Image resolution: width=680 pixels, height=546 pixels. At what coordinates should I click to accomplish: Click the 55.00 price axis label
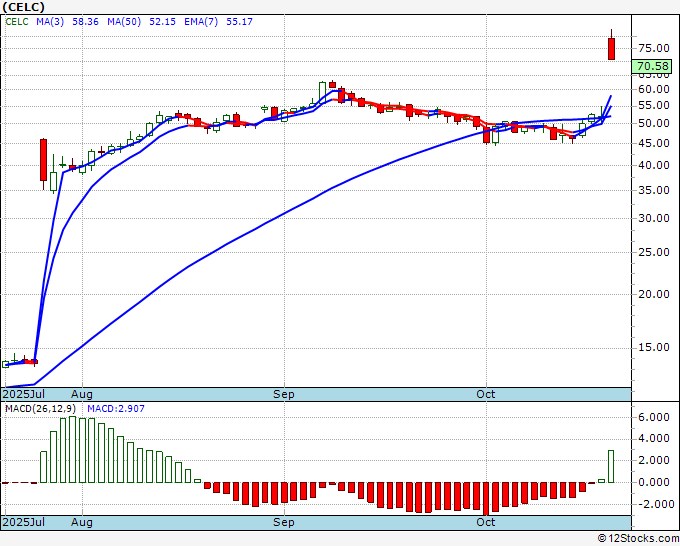point(654,105)
